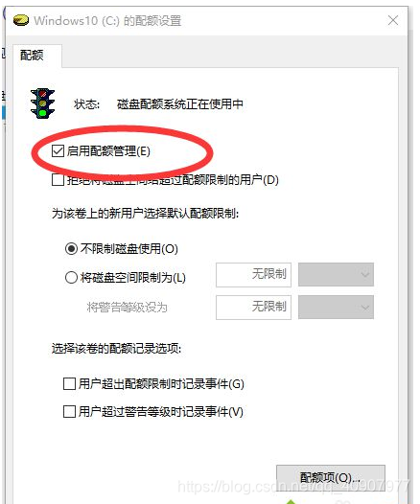Screen dimensions: 420x504
Task: Click the dialog title Windows10 (C:) 的配额设置
Action: tap(107, 21)
